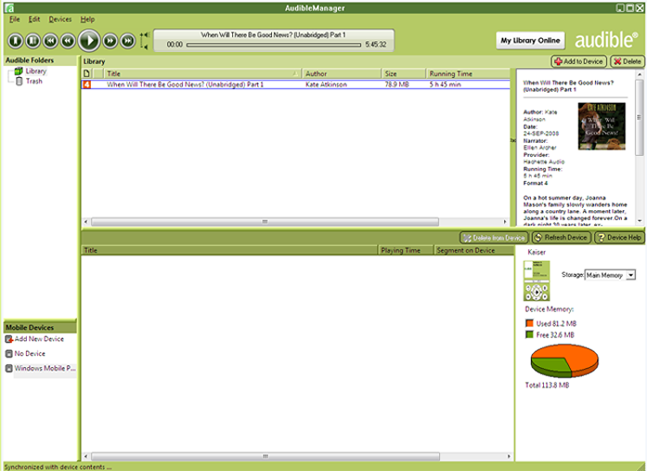Click Add to Device button
Viewport: 647px width, 471px height.
(579, 62)
